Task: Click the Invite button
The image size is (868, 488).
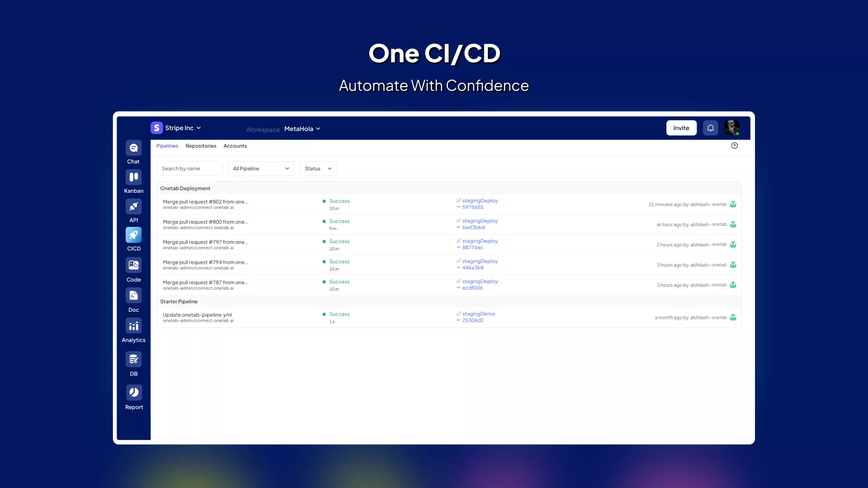Action: pyautogui.click(x=681, y=128)
